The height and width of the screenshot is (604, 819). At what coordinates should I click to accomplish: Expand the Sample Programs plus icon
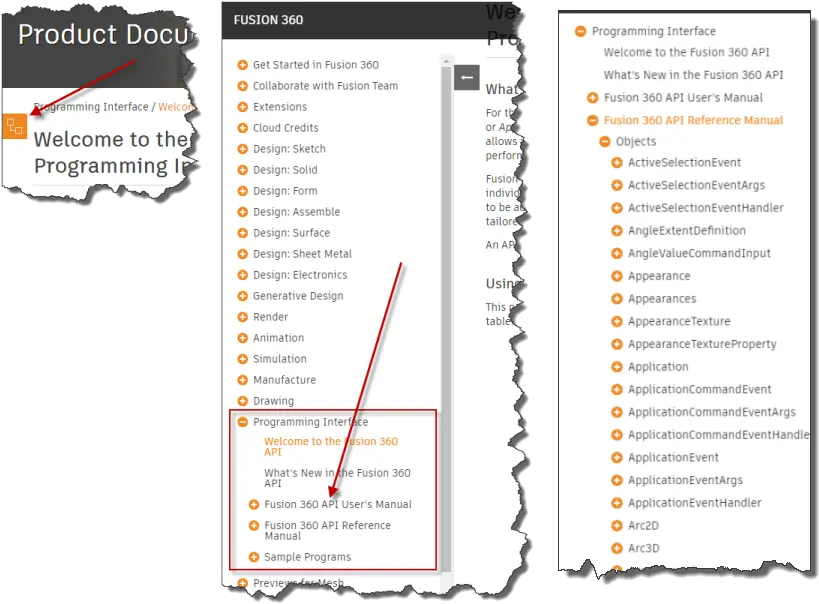tap(254, 557)
